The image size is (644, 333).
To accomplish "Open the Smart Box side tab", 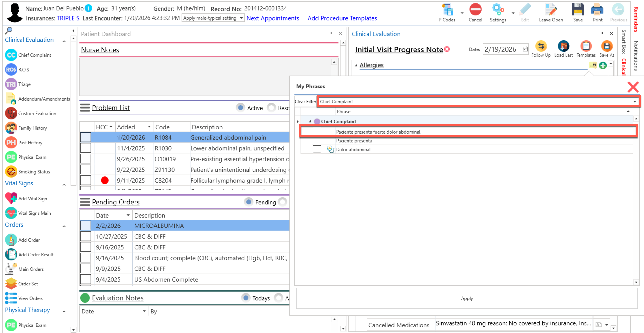I will pos(624,41).
